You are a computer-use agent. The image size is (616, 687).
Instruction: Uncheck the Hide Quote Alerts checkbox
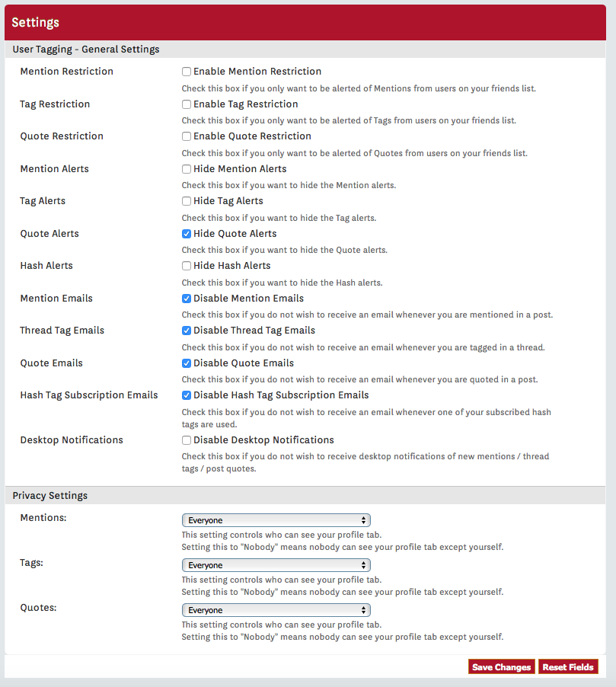[187, 234]
